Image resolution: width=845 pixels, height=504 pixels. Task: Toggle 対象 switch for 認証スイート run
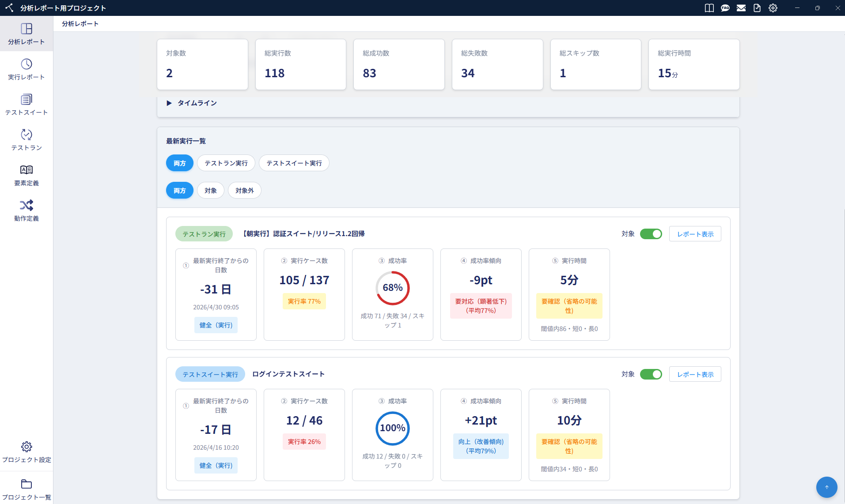(651, 234)
